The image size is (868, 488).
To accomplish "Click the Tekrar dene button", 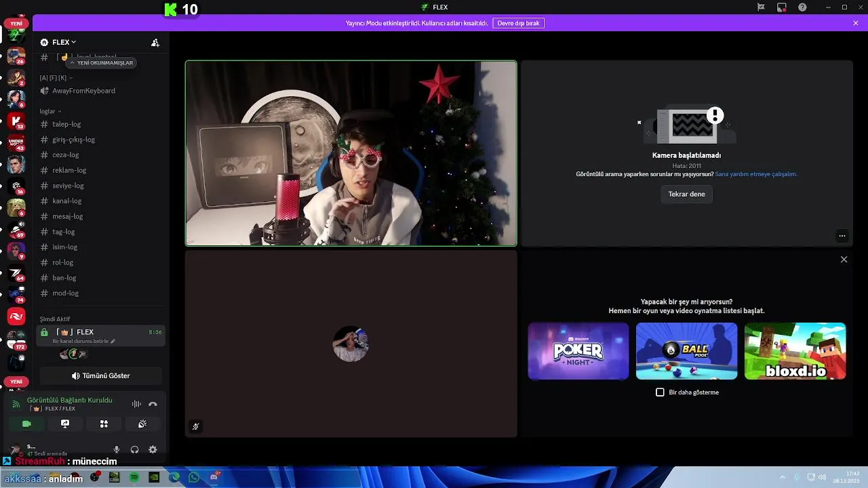I will coord(686,194).
